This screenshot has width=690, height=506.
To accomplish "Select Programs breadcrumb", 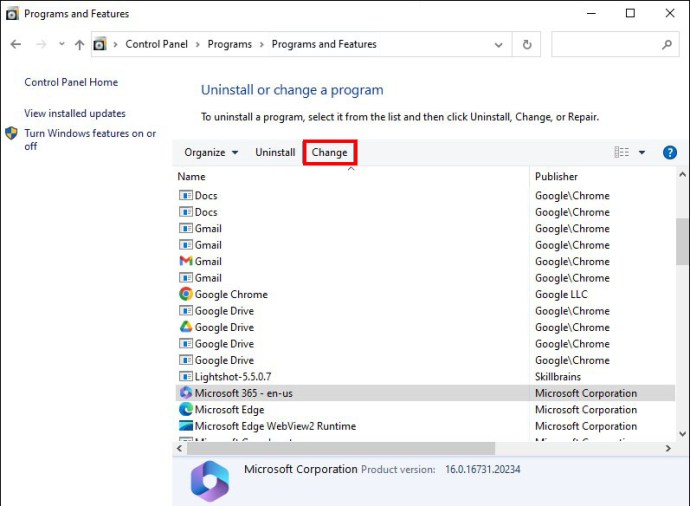I will click(230, 44).
